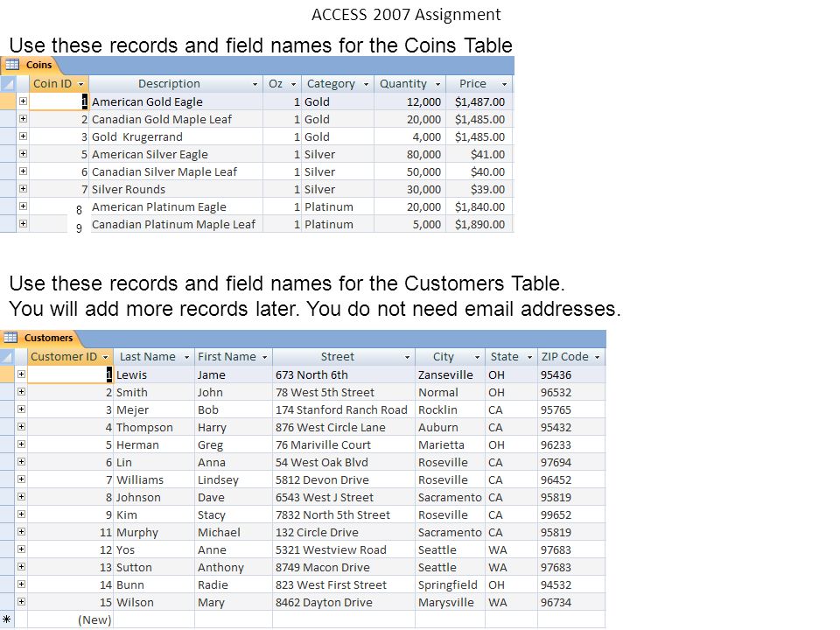Click the Coins datasheet icon in tab

tap(11, 65)
